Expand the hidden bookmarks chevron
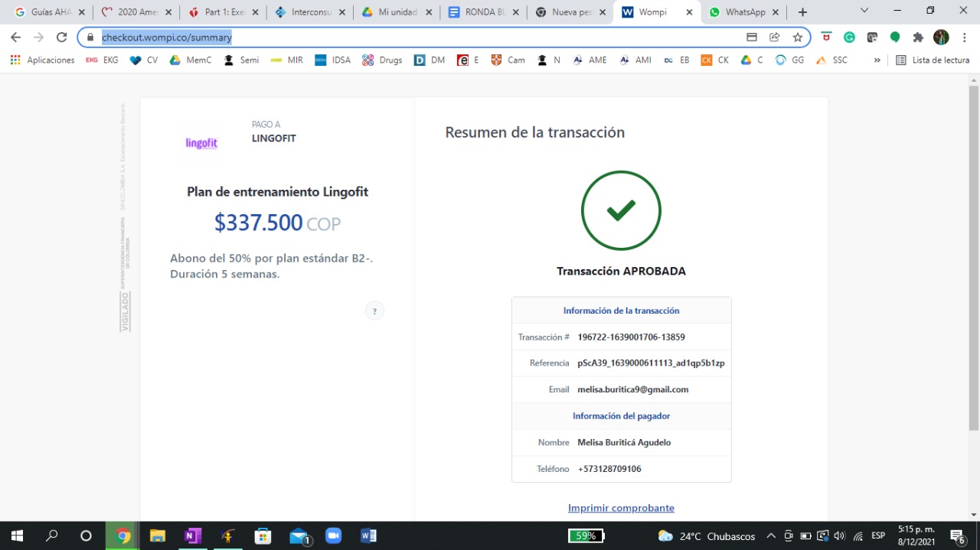Screen dimensions: 980x550 (877, 60)
